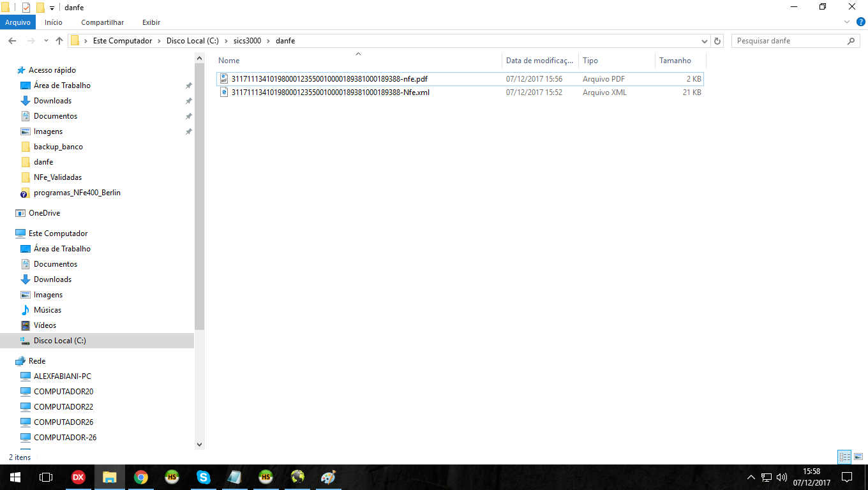Open Explorer help question mark
This screenshot has height=490, width=868.
[860, 22]
